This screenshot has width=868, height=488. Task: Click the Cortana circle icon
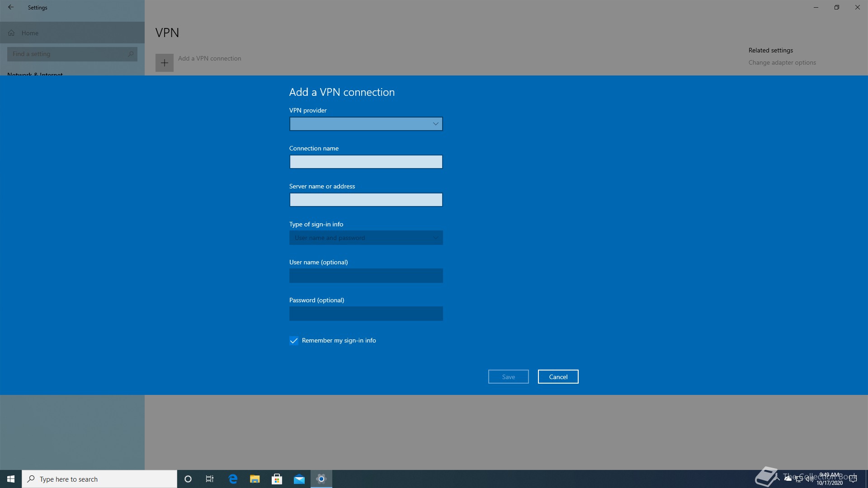click(x=188, y=479)
